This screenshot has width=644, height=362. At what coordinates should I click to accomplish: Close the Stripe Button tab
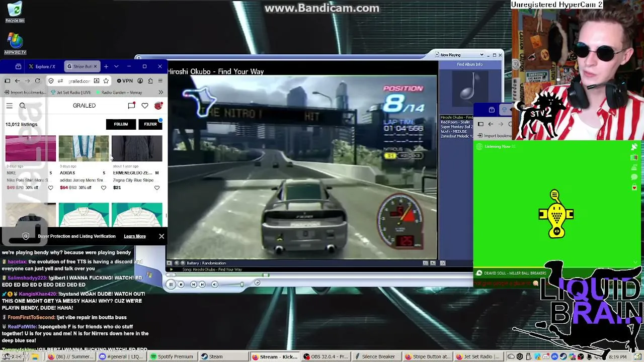tap(95, 66)
